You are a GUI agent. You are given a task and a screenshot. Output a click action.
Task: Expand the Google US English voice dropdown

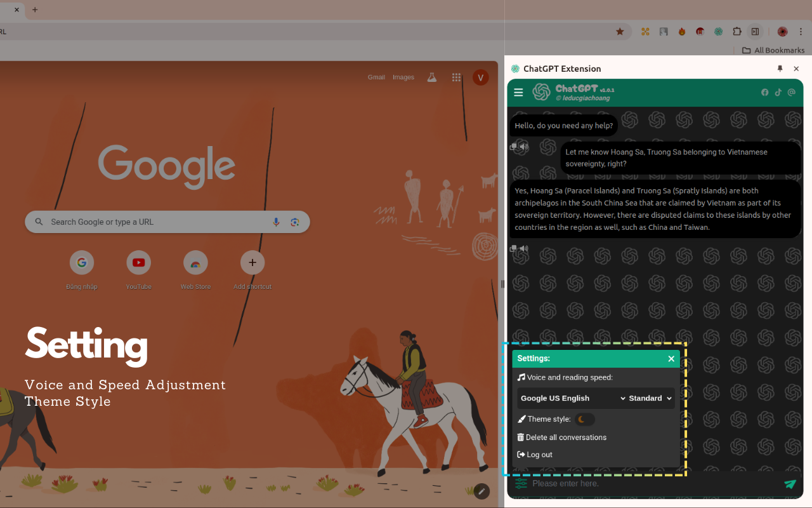(x=572, y=398)
